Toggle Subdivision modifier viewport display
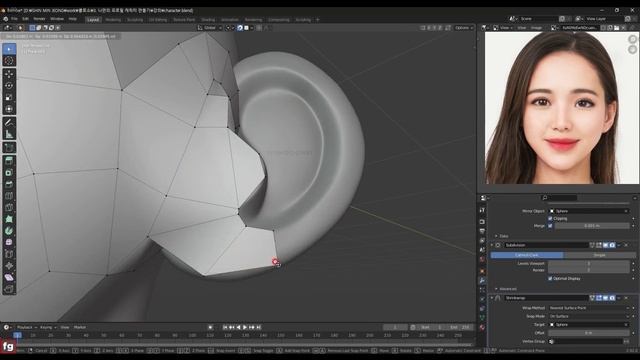Image resolution: width=640 pixels, height=360 pixels. click(x=605, y=245)
